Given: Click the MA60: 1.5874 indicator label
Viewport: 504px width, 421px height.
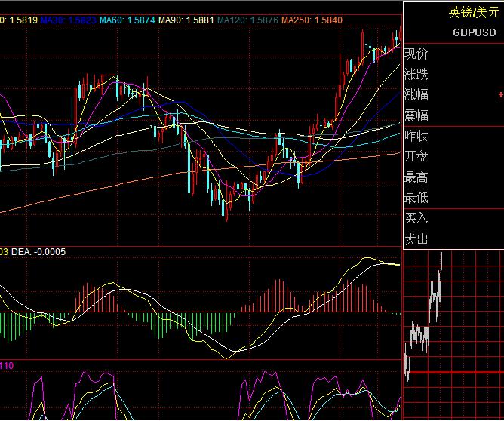Looking at the screenshot, I should [x=128, y=20].
